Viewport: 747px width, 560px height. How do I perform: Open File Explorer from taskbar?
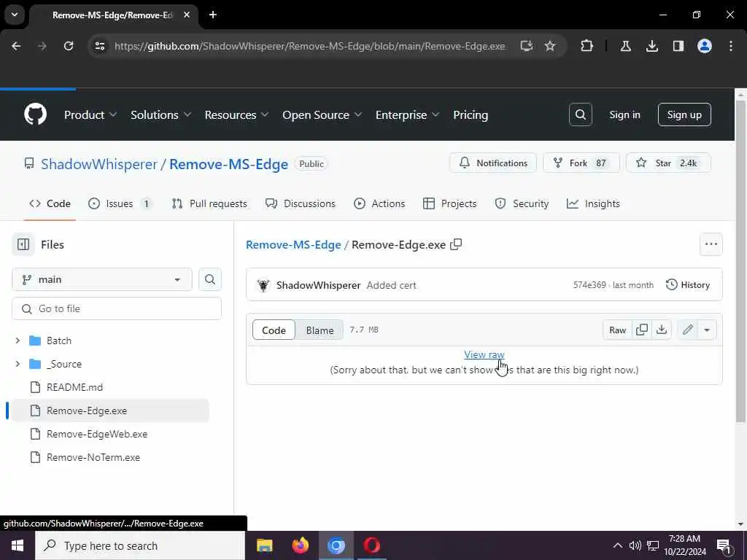pyautogui.click(x=264, y=545)
